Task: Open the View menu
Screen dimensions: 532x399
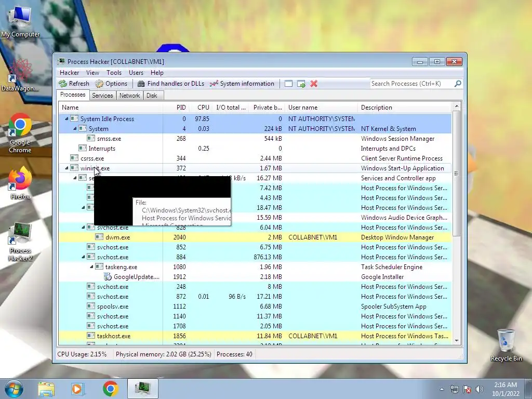Action: tap(92, 73)
